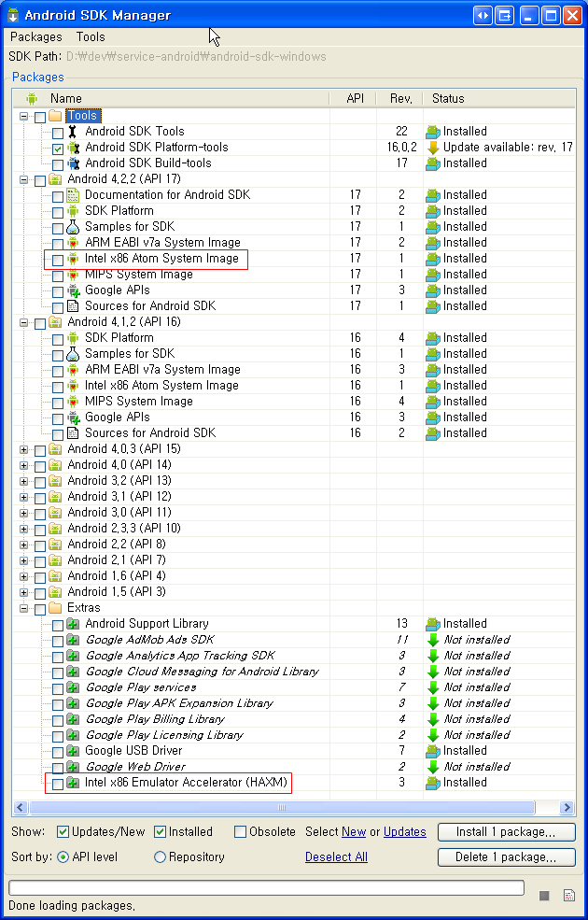Screen dimensions: 588x920
Task: Click the API 16 ARM EABI v7a System Image icon
Action: tap(73, 369)
